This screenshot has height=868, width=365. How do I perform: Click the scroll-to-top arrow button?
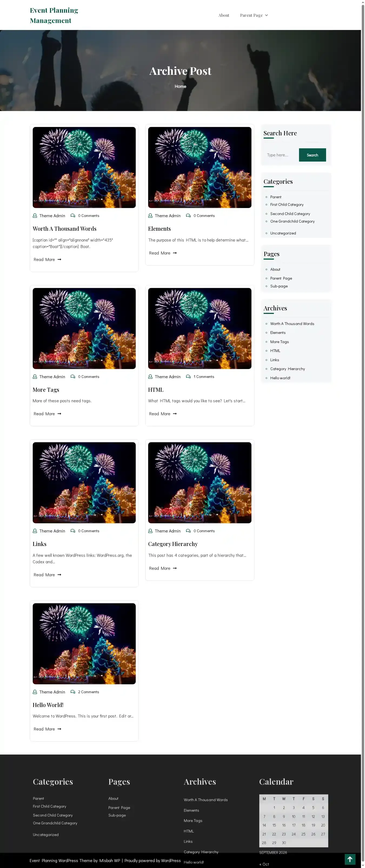click(350, 859)
